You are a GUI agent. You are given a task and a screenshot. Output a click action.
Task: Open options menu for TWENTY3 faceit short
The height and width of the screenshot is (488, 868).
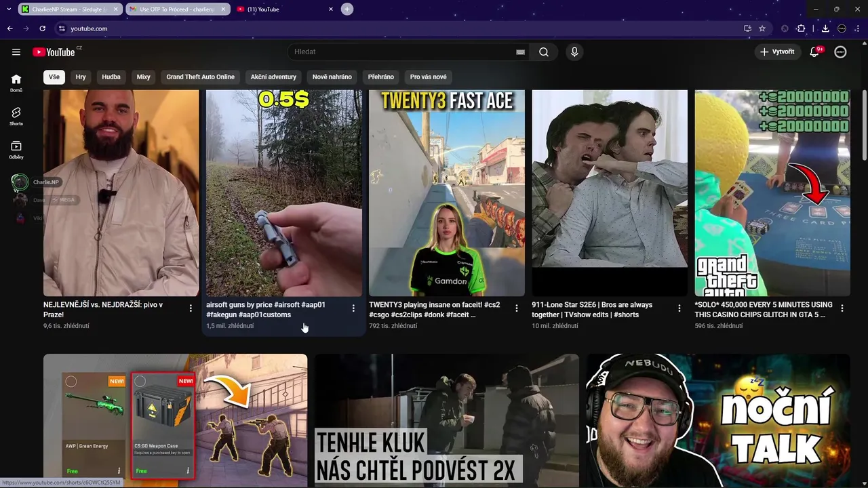pos(516,308)
